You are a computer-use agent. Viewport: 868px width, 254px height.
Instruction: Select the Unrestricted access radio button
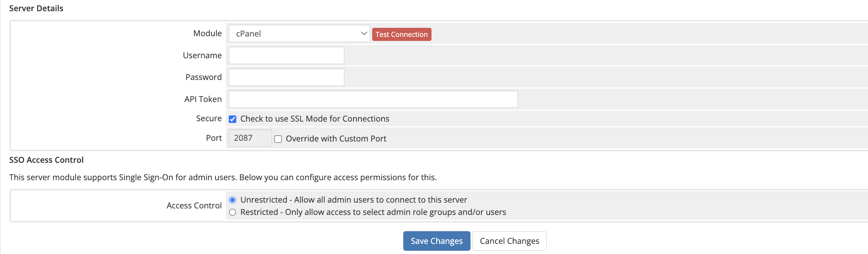(x=233, y=200)
